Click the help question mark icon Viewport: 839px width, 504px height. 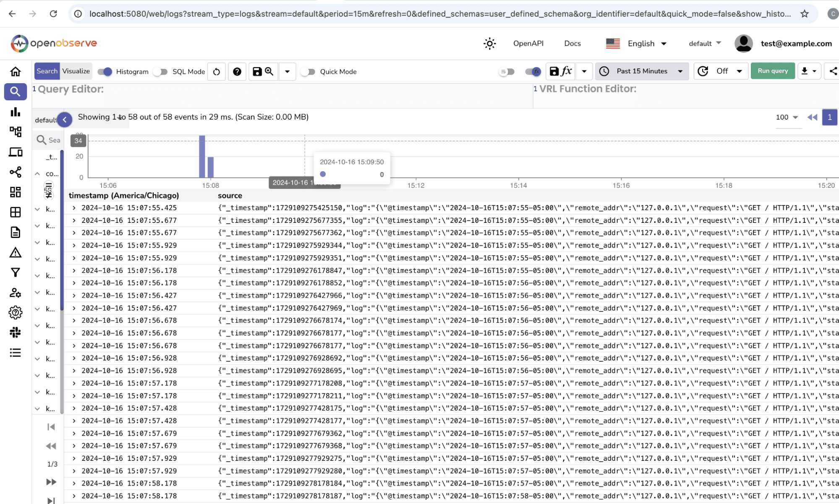tap(237, 71)
